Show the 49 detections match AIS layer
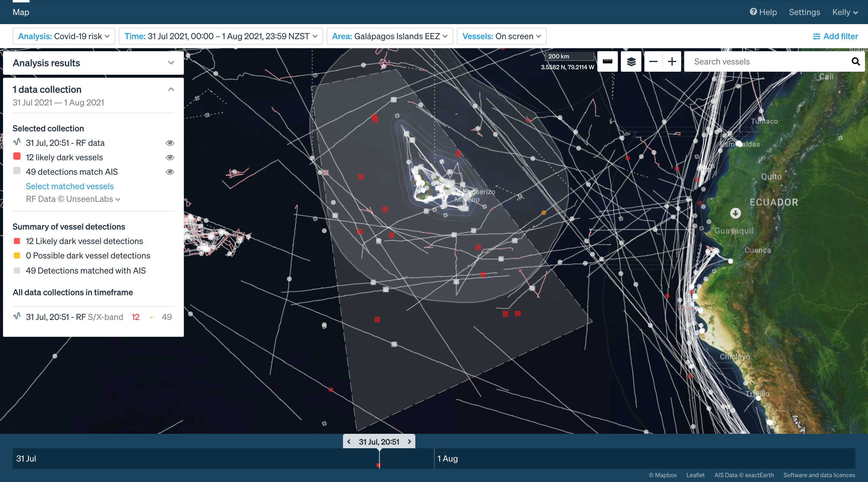The image size is (868, 482). pyautogui.click(x=170, y=172)
